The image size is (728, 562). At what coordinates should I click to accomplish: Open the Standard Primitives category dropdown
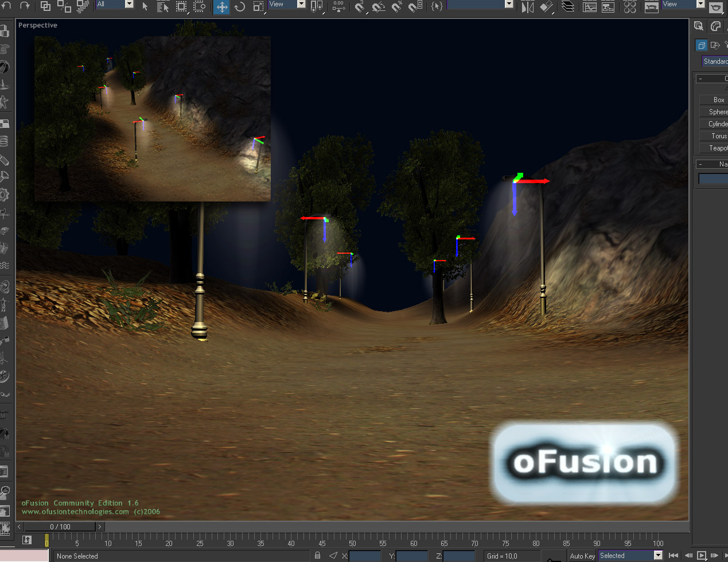715,61
